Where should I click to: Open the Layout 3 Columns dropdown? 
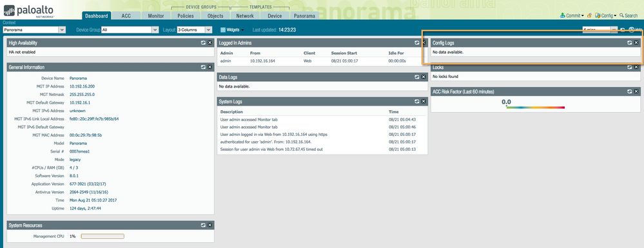pyautogui.click(x=194, y=30)
